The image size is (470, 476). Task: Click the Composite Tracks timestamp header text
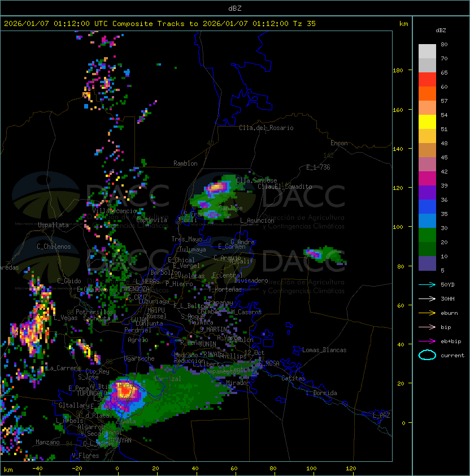tap(160, 24)
